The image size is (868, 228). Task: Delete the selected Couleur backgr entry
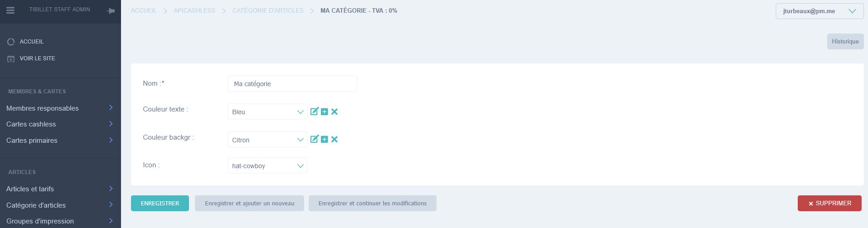point(335,139)
